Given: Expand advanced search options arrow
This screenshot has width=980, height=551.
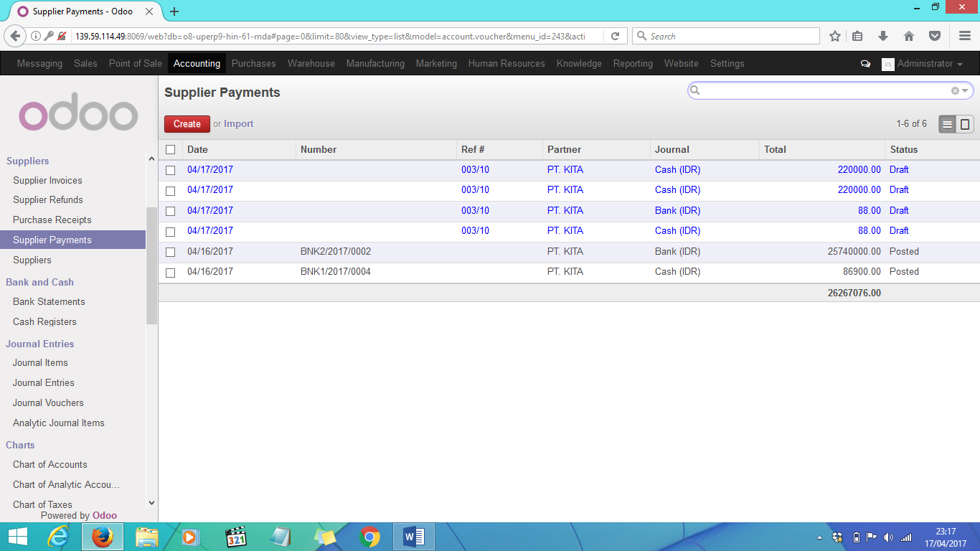Looking at the screenshot, I should coord(966,90).
